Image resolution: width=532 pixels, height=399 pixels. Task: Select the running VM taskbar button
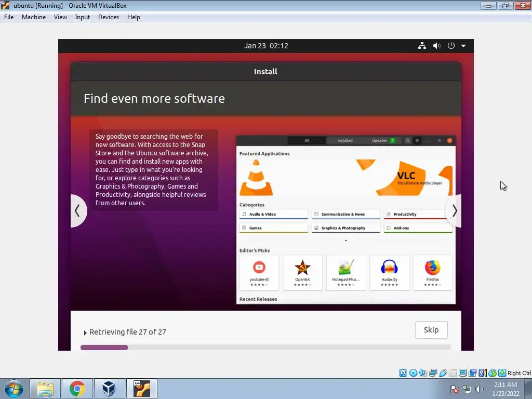pos(141,389)
